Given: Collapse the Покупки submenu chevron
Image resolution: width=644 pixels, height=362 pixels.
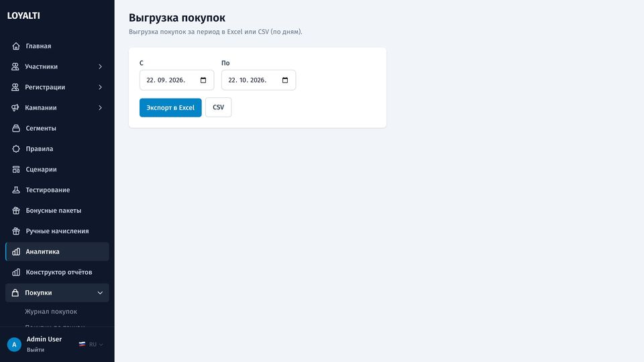Looking at the screenshot, I should [100, 293].
